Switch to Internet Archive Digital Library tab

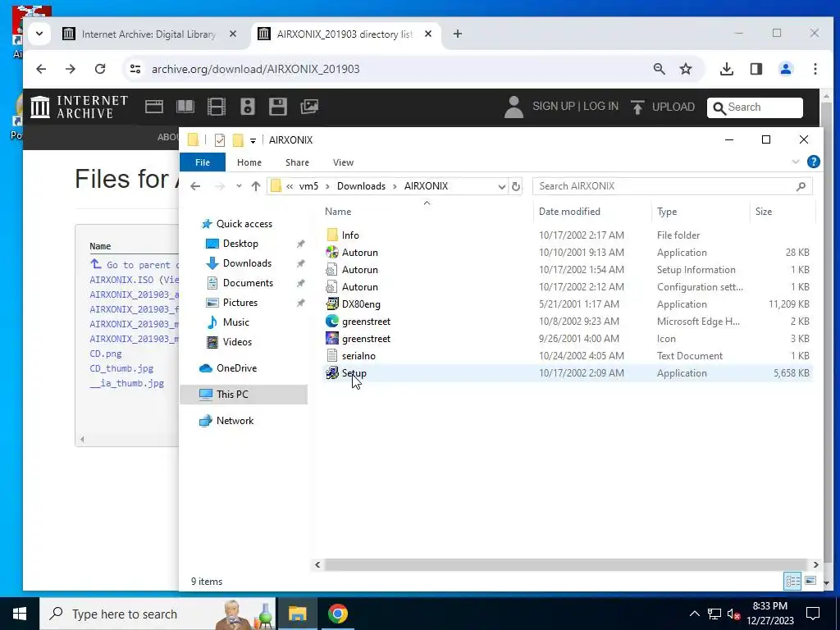(148, 34)
